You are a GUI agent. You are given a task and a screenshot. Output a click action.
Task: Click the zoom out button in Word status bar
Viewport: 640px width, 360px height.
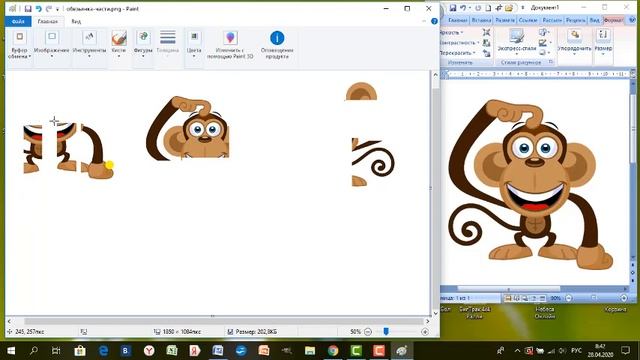(568, 298)
